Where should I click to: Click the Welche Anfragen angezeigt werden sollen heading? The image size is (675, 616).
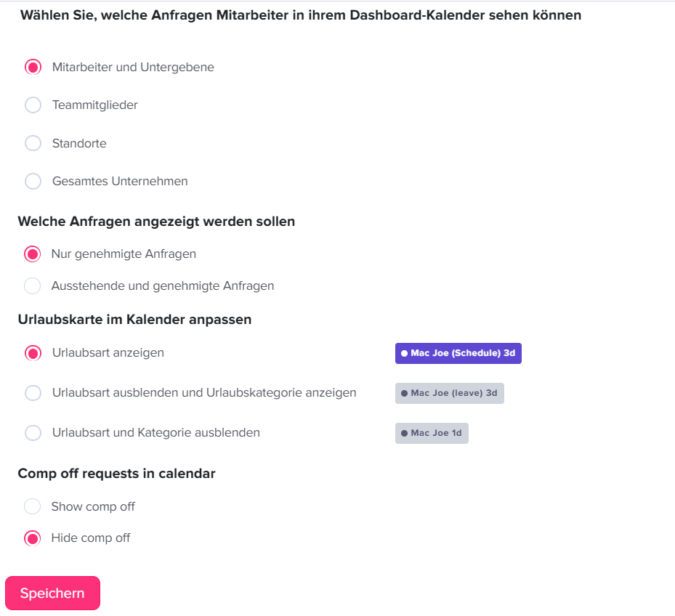(x=156, y=221)
